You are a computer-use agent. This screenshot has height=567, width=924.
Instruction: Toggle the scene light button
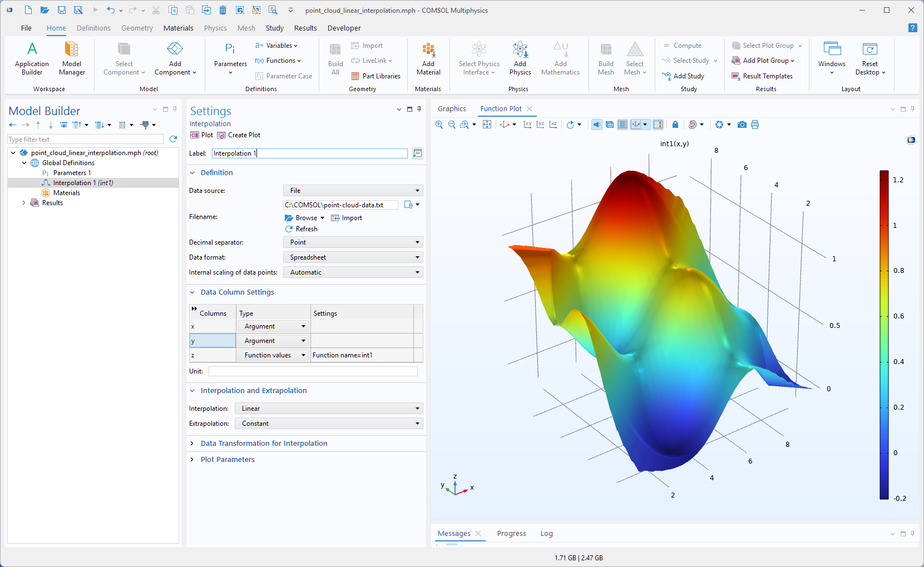596,125
